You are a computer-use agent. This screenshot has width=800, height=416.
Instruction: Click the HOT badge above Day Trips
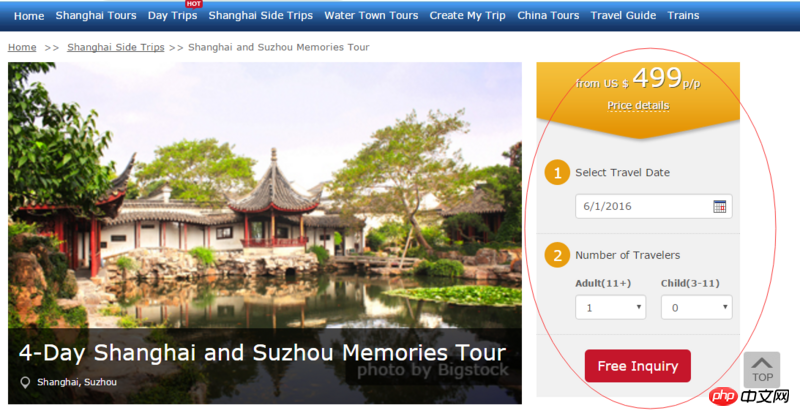(x=193, y=4)
